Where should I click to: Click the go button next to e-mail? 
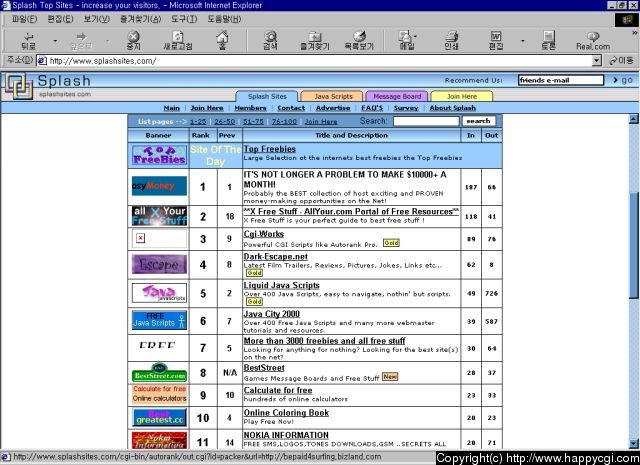(623, 80)
